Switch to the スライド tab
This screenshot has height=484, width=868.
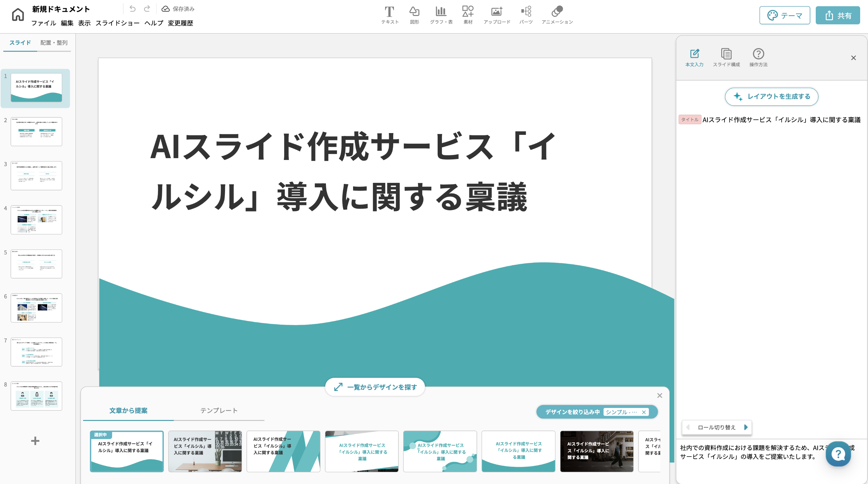pyautogui.click(x=20, y=43)
